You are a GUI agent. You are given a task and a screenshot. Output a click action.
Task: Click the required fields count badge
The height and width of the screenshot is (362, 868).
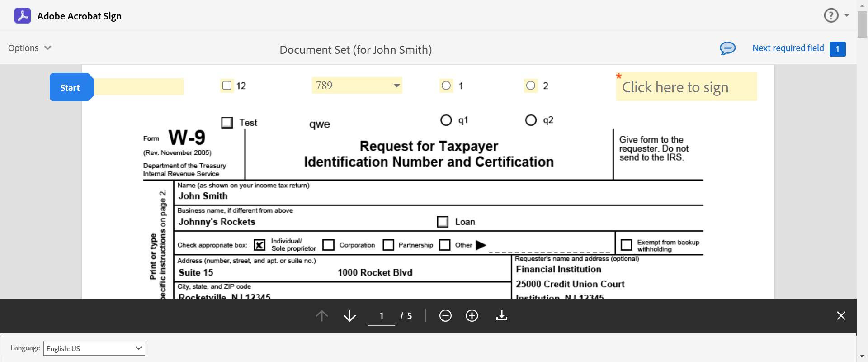click(837, 49)
